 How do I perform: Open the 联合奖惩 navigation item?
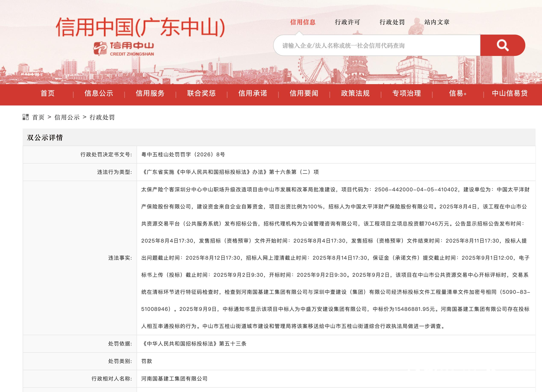tap(201, 94)
